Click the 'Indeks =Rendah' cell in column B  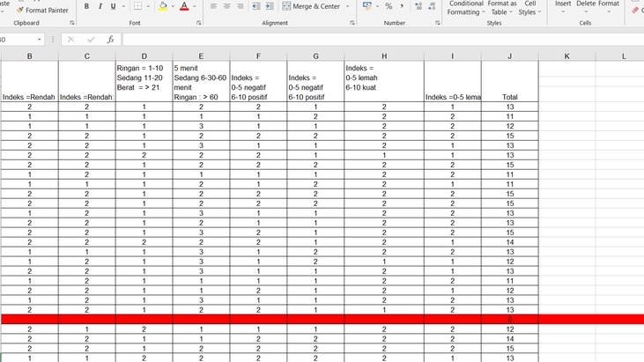click(x=30, y=81)
